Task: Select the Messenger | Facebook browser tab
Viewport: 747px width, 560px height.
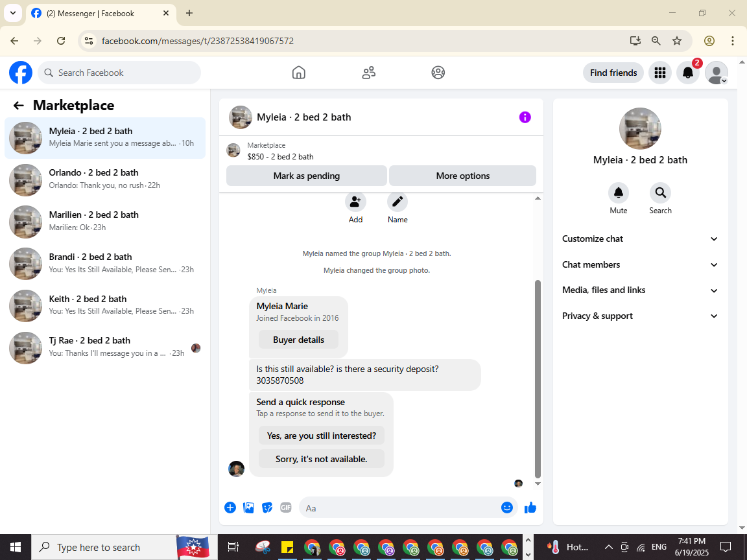Action: click(x=101, y=14)
